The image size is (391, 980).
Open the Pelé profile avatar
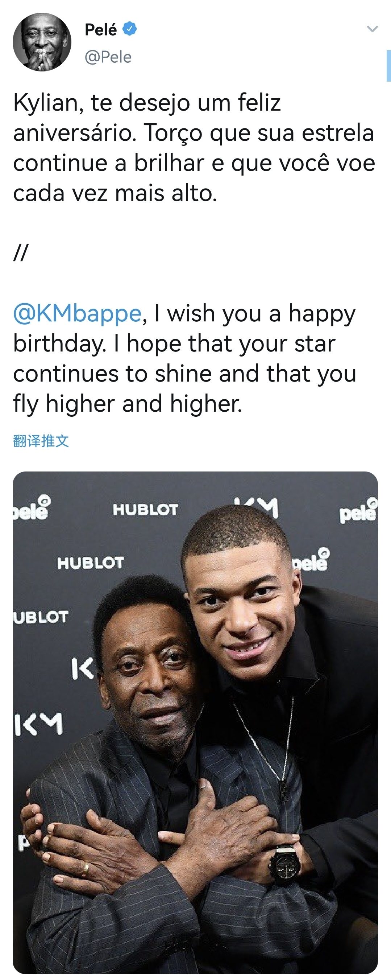tap(42, 42)
